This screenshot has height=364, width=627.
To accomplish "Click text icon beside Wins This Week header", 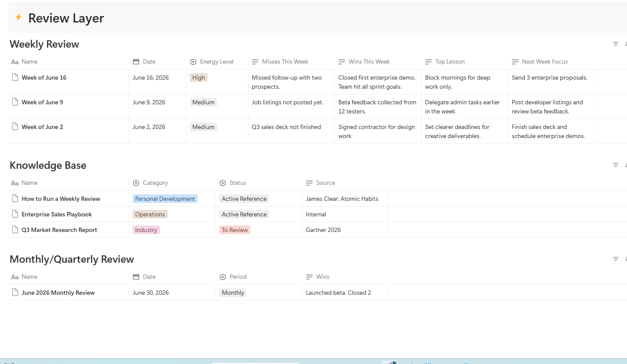I will click(342, 62).
